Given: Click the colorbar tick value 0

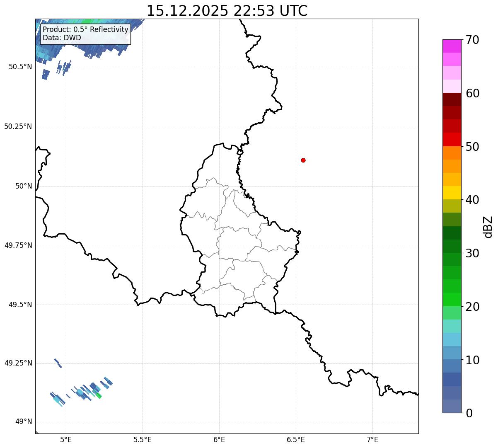Looking at the screenshot, I should pyautogui.click(x=469, y=413).
